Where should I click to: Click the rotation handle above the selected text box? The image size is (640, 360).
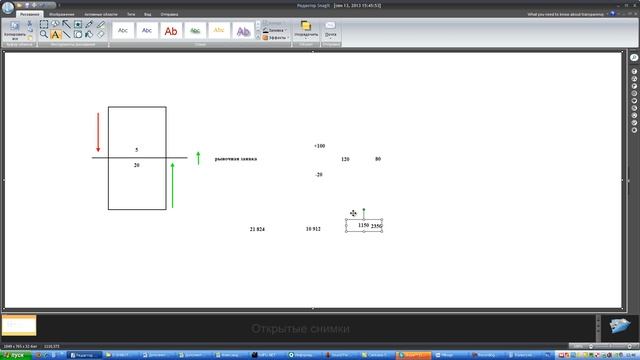(364, 210)
